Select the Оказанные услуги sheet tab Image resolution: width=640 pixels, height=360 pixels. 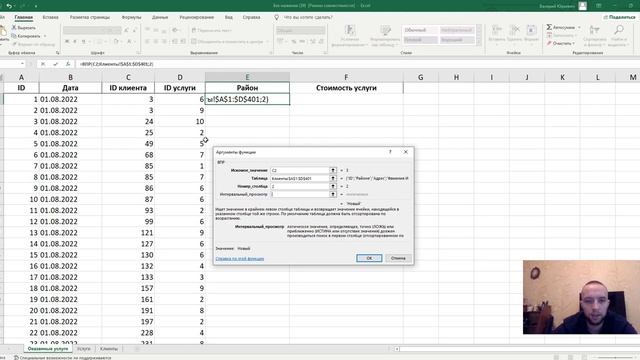pyautogui.click(x=48, y=349)
